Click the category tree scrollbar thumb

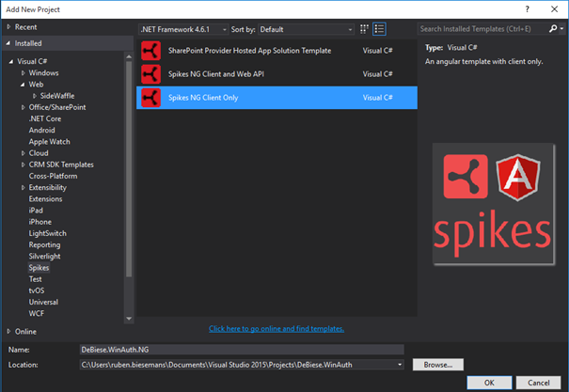tap(129, 168)
